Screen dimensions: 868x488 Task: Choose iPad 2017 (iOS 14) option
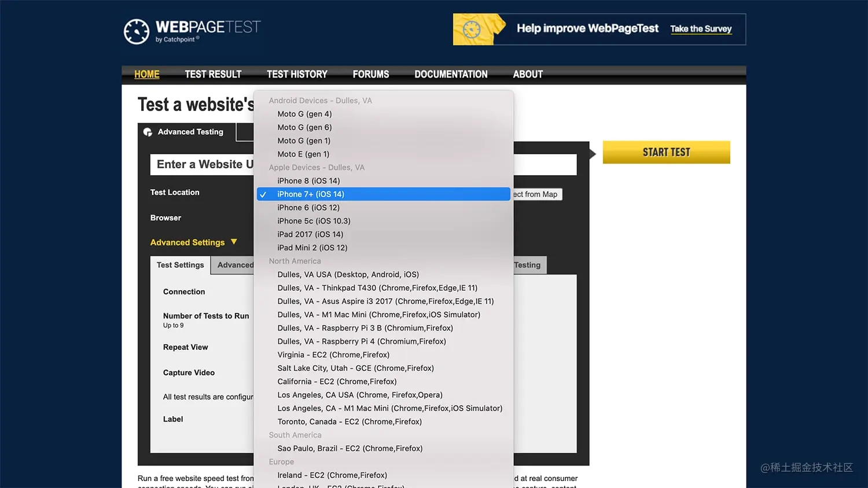[x=383, y=234]
